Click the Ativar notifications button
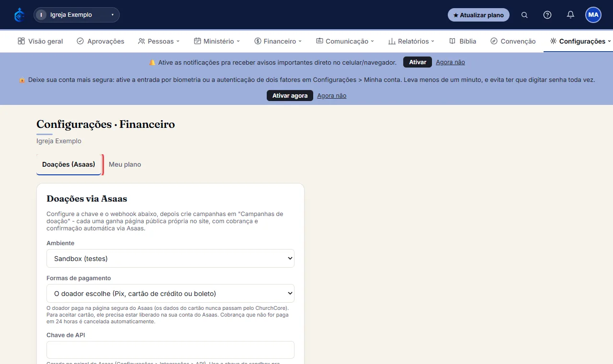 click(x=418, y=62)
